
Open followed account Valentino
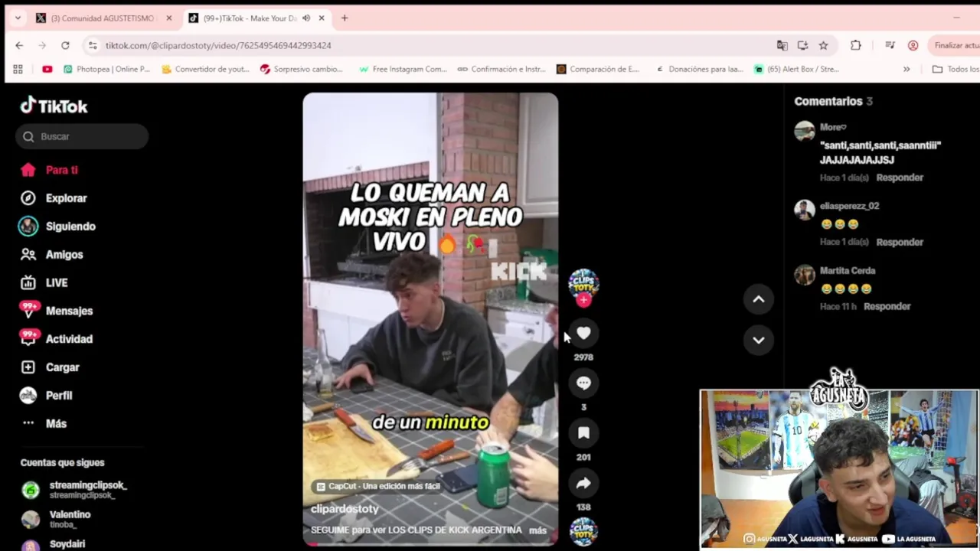coord(56,519)
